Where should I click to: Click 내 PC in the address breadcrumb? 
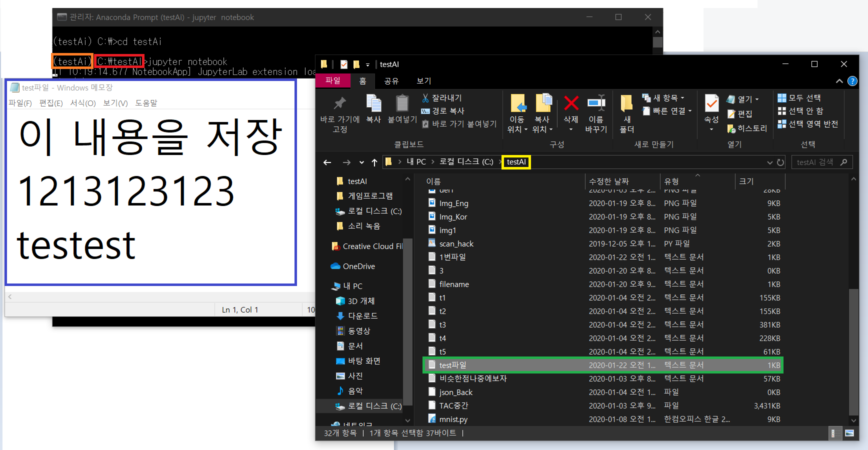click(x=416, y=162)
